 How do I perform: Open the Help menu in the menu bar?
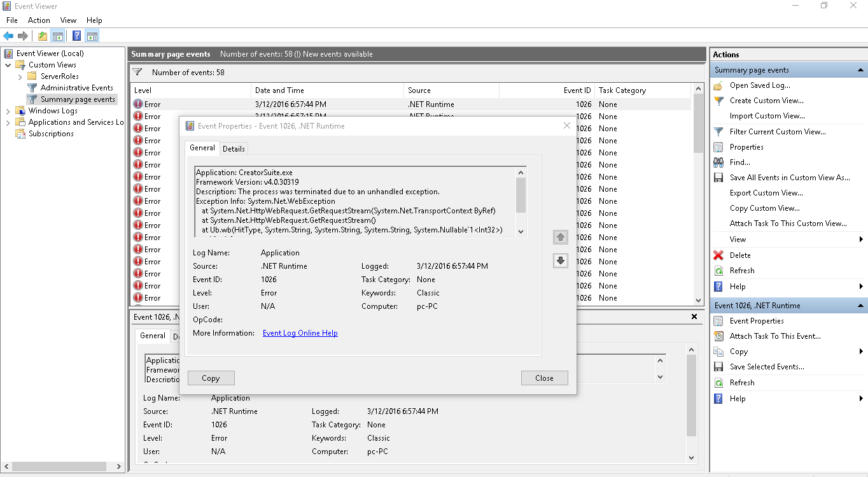tap(94, 20)
